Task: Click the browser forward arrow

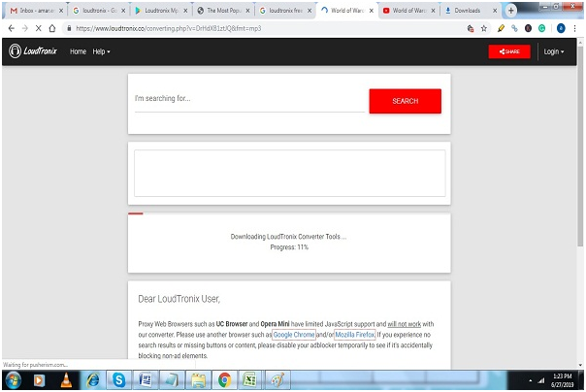Action: point(25,28)
